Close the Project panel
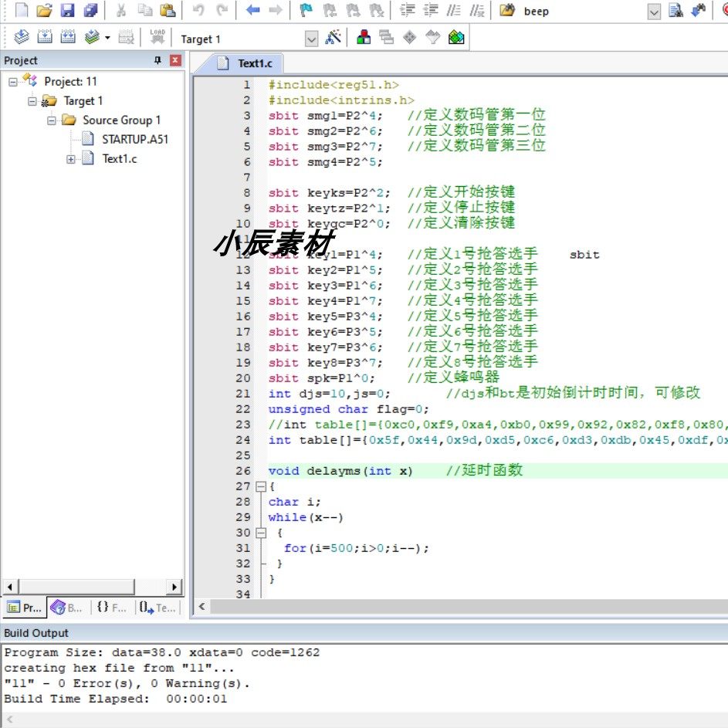Viewport: 728px width, 728px height. pyautogui.click(x=175, y=60)
